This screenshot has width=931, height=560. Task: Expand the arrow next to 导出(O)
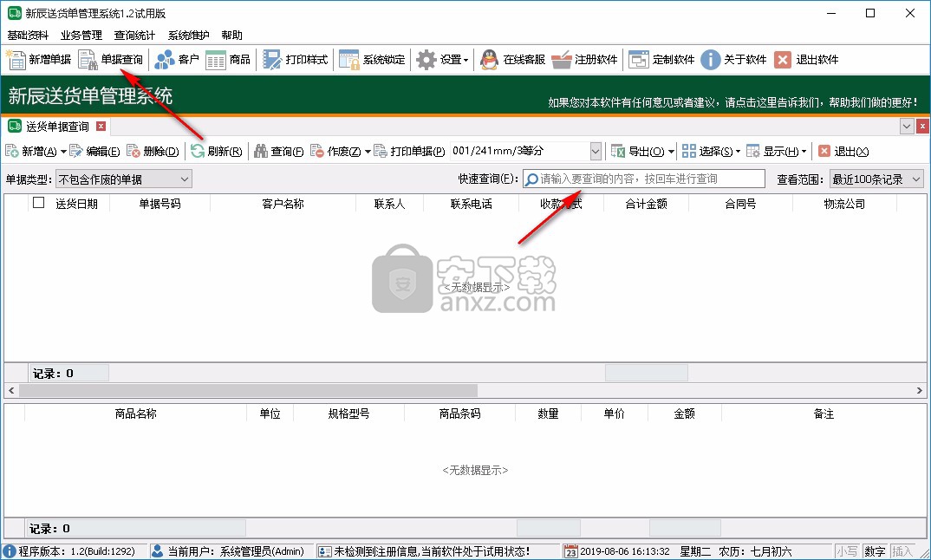(x=671, y=152)
